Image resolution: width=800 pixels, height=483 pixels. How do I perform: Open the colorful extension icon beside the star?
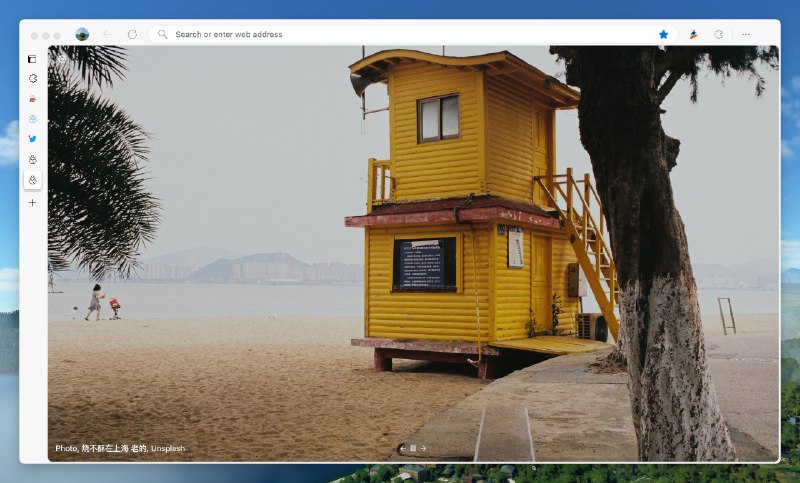pyautogui.click(x=693, y=34)
